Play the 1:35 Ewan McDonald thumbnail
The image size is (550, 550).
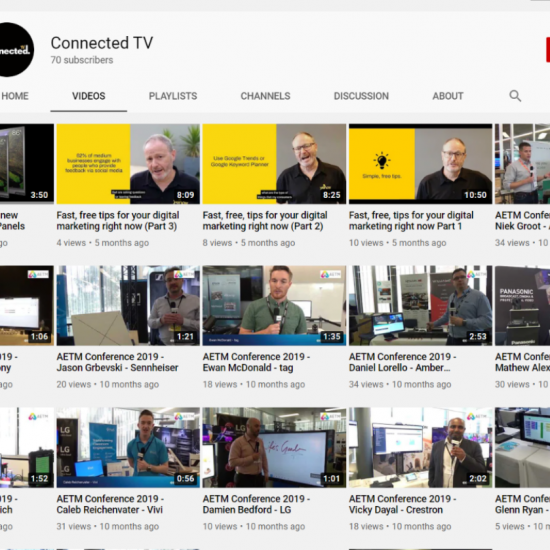pos(274,306)
